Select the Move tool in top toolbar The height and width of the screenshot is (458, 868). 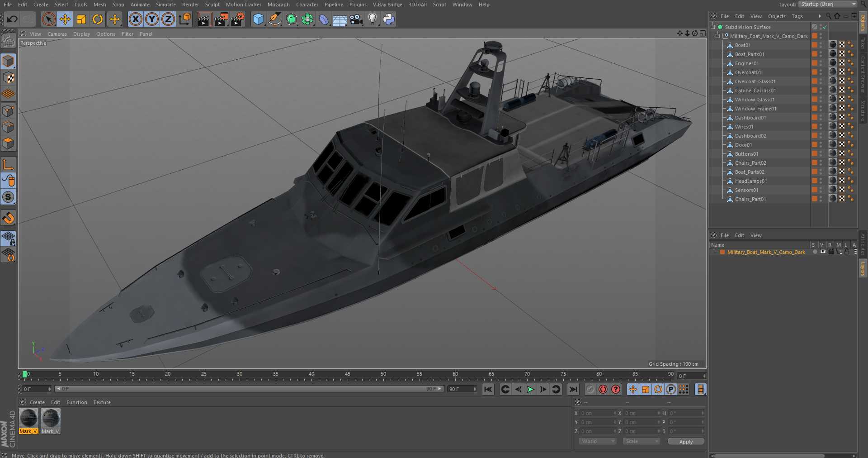[65, 19]
